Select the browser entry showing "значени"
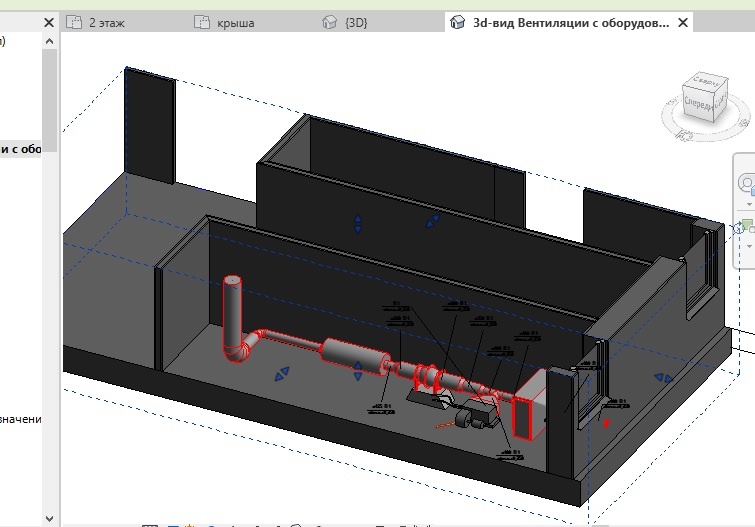Viewport: 755px width, 527px height. 21,419
